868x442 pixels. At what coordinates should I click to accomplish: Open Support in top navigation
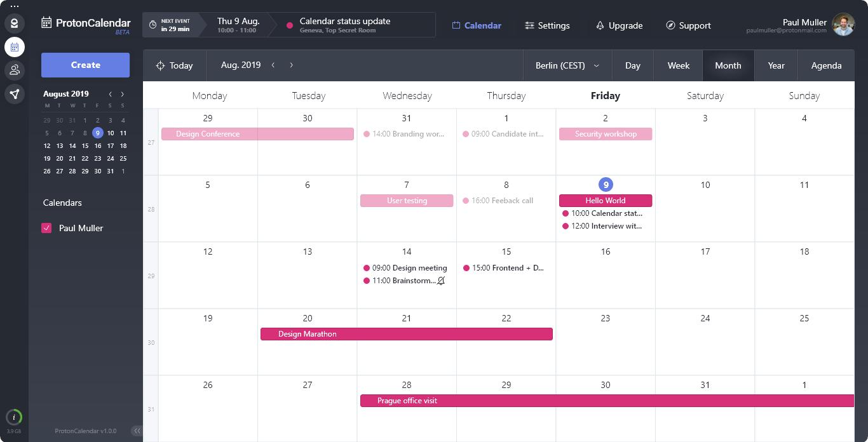(688, 25)
